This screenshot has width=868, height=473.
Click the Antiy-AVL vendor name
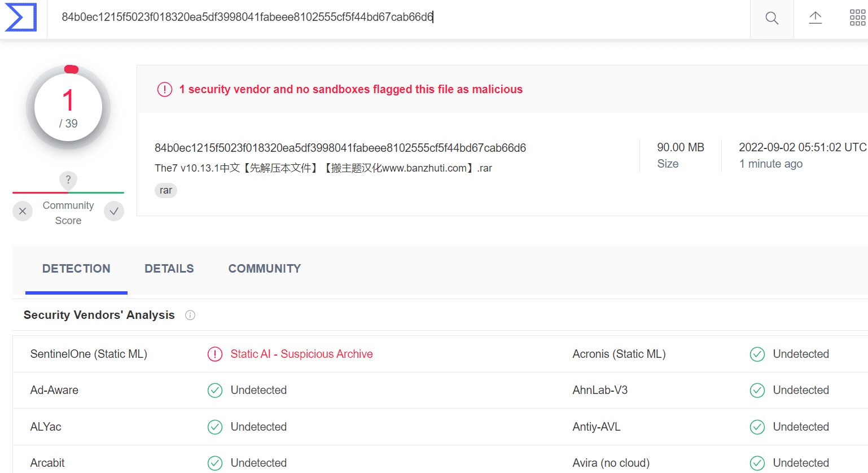click(597, 427)
